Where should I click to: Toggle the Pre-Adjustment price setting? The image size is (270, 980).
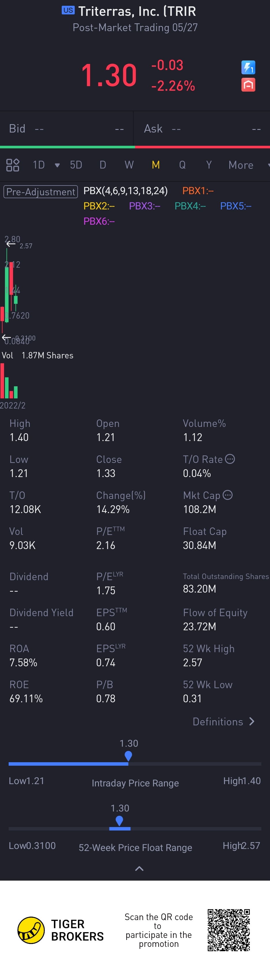pos(40,192)
